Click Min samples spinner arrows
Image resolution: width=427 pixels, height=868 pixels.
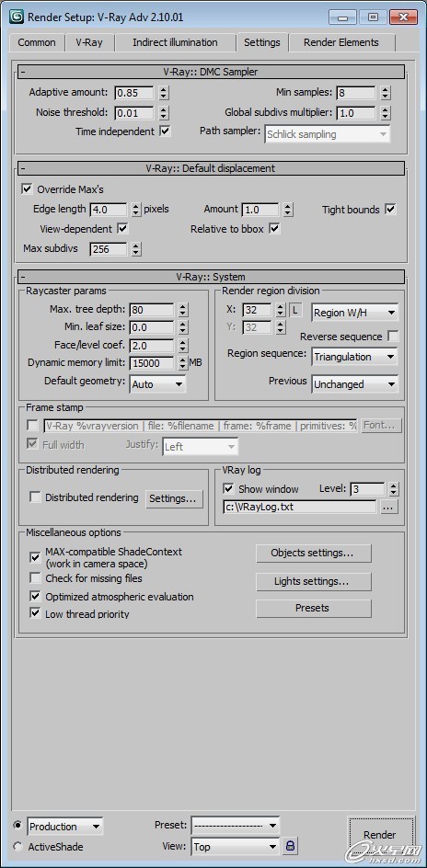386,93
